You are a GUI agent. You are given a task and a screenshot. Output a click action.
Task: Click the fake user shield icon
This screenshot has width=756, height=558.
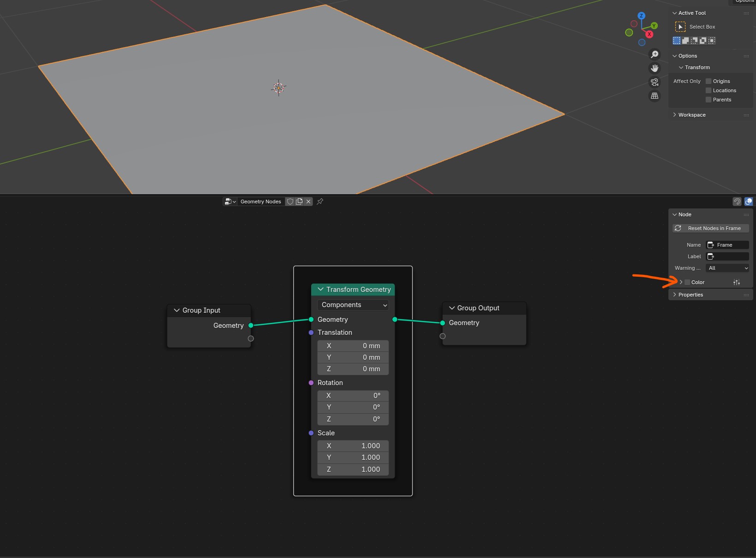(x=290, y=202)
